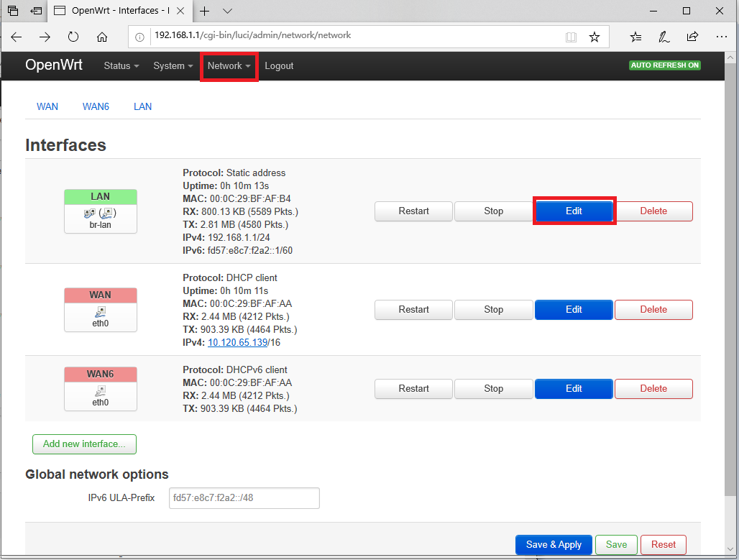This screenshot has width=739, height=560.
Task: Show tab previews chevron
Action: pyautogui.click(x=227, y=11)
